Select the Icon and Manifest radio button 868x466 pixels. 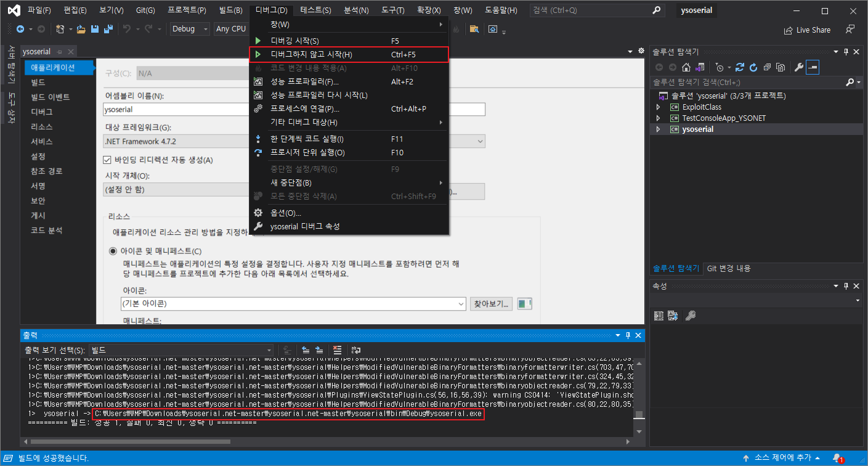113,251
